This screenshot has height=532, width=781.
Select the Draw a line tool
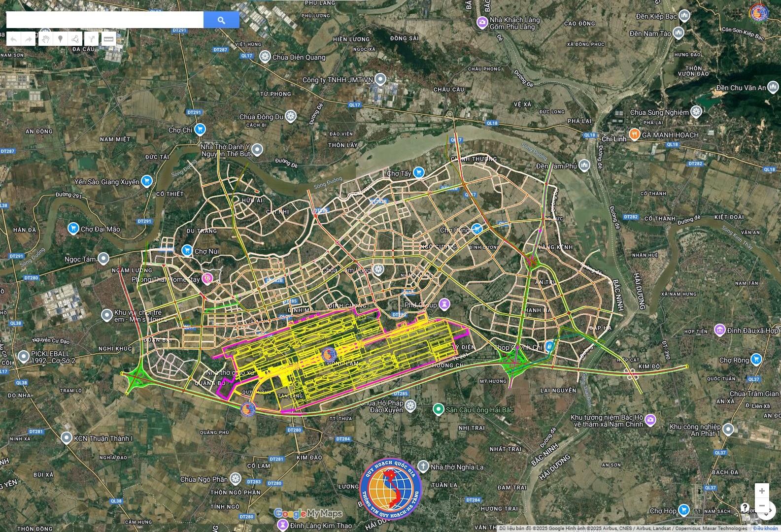click(x=75, y=39)
